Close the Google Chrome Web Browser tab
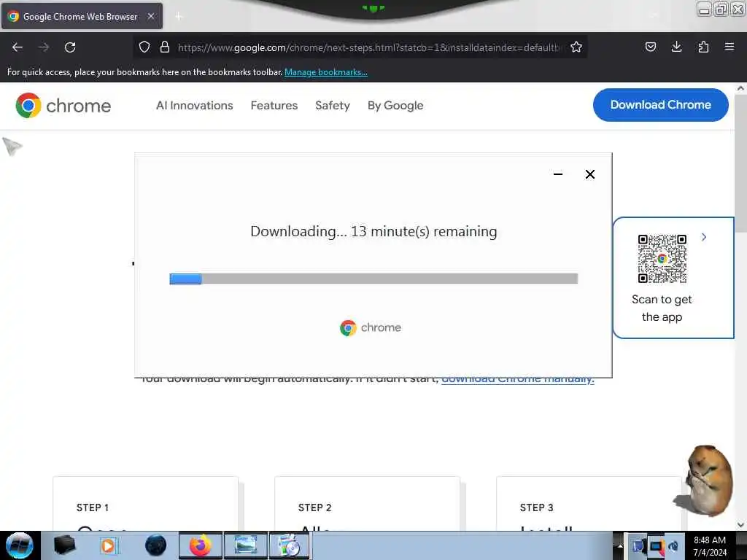Viewport: 747px width, 560px height. click(151, 16)
